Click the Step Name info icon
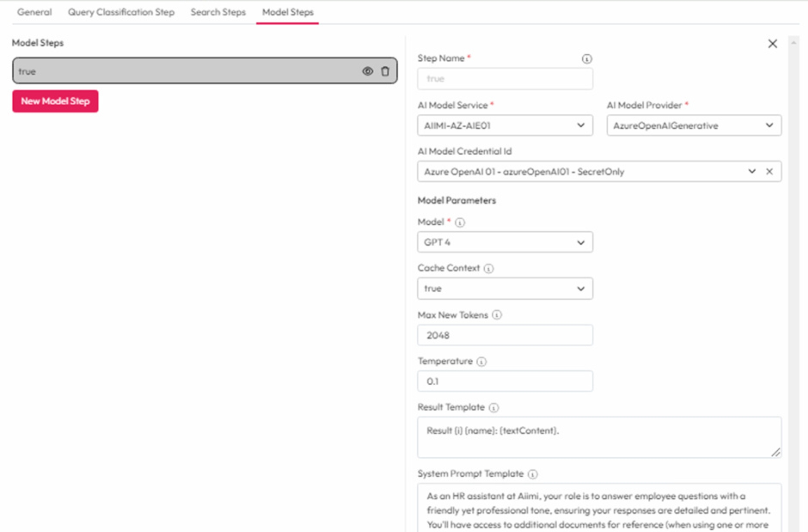The image size is (808, 532). [587, 59]
